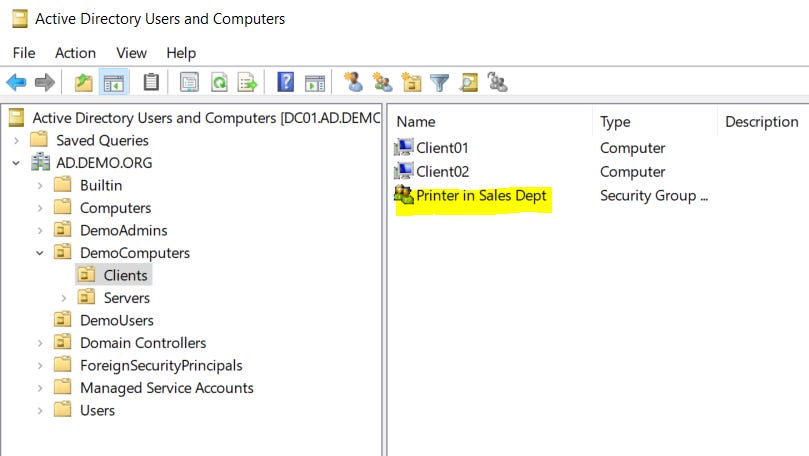Open the Action menu
This screenshot has width=809, height=456.
(75, 53)
